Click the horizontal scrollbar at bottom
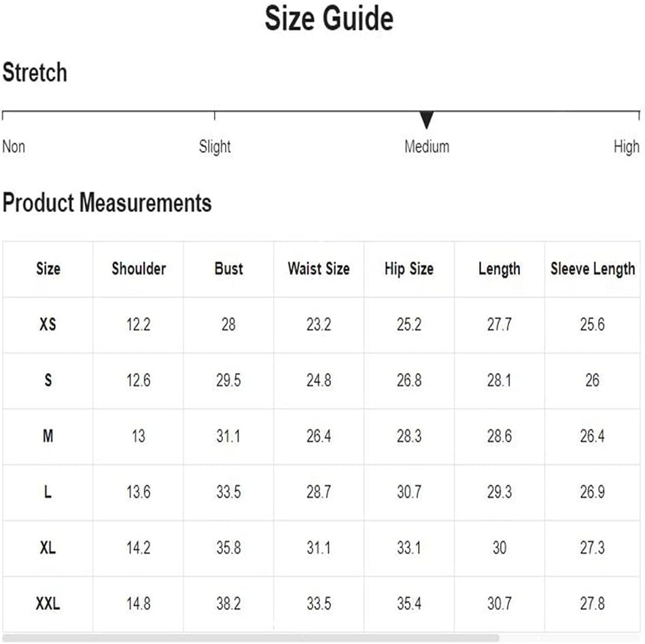Image resolution: width=645 pixels, height=644 pixels. pyautogui.click(x=251, y=638)
